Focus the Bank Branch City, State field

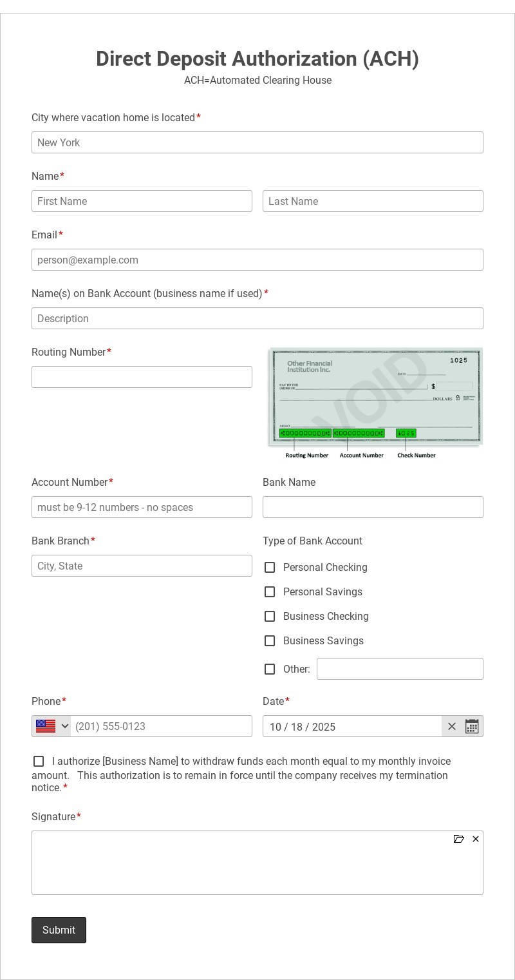(x=142, y=566)
